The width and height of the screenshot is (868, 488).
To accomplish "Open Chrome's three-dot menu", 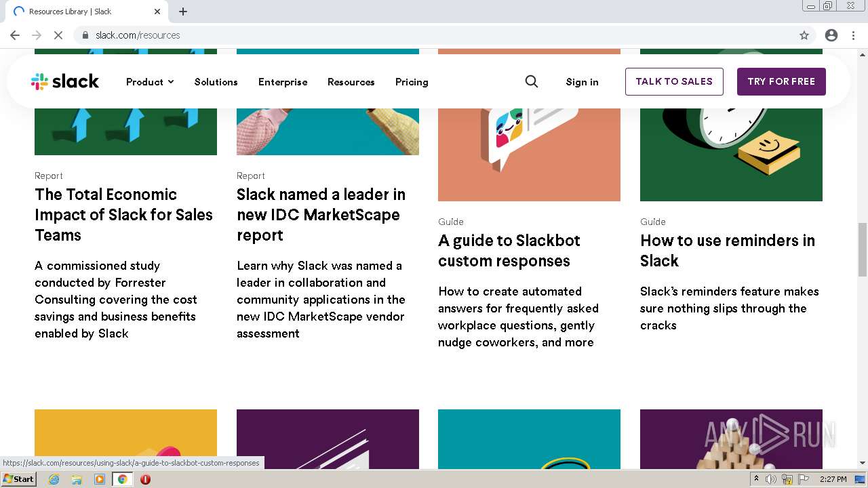I will tap(853, 35).
